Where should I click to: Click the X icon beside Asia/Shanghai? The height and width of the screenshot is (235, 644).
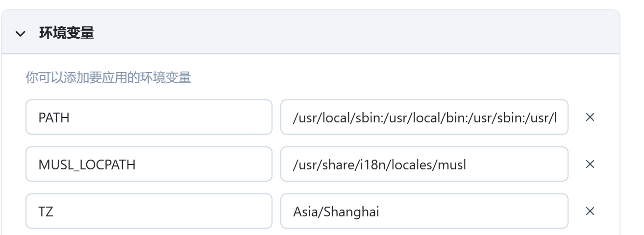pos(590,211)
